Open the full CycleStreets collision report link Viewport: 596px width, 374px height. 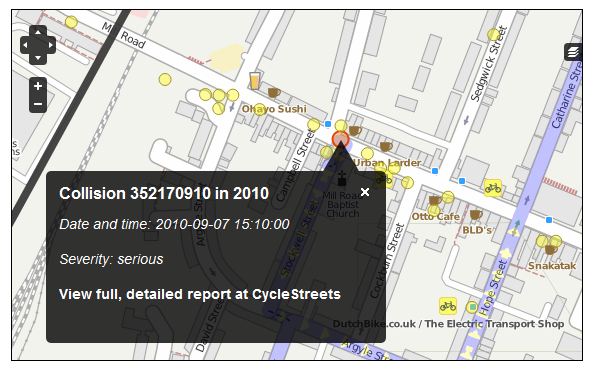click(x=200, y=294)
